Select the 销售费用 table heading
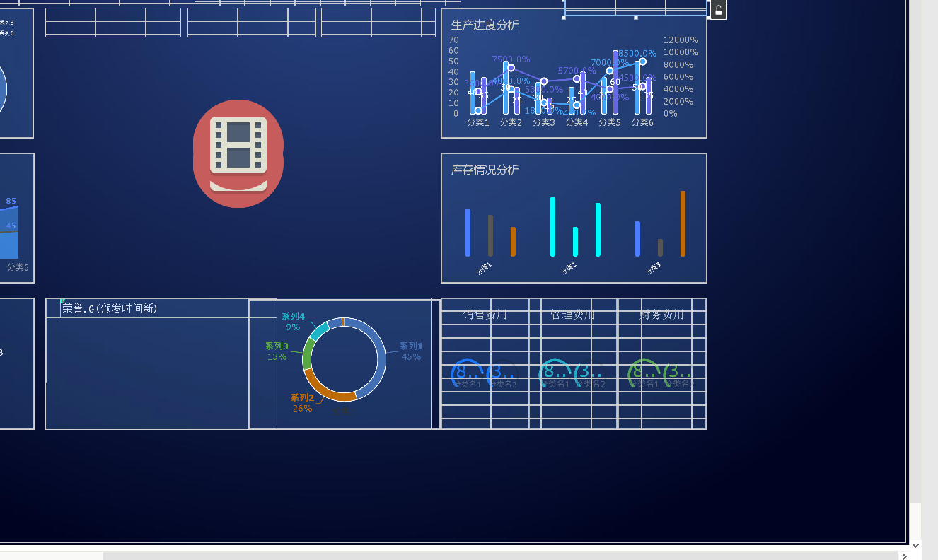 tap(485, 315)
